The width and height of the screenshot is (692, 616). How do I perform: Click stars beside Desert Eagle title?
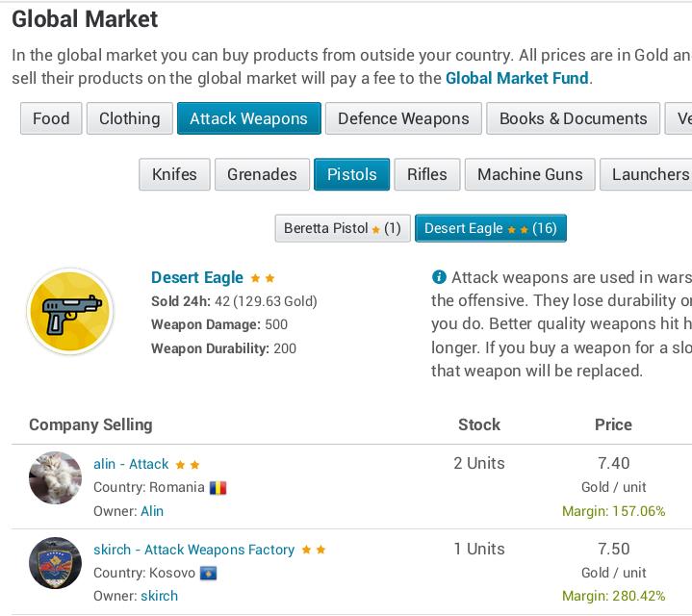[x=263, y=278]
